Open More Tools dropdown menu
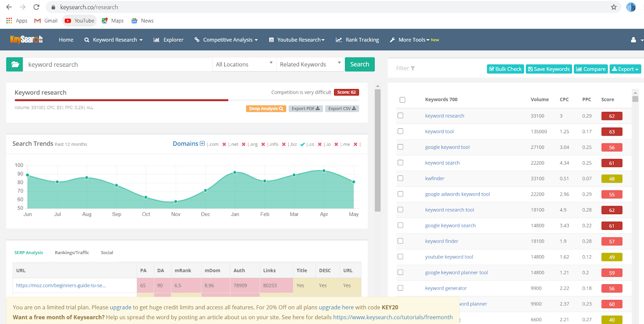 click(x=414, y=40)
